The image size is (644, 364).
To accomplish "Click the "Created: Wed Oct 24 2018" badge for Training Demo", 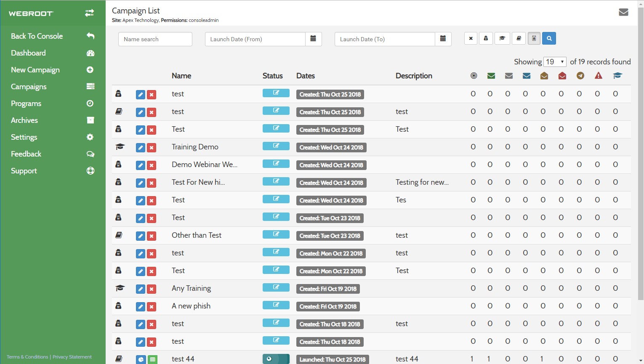I will (331, 148).
